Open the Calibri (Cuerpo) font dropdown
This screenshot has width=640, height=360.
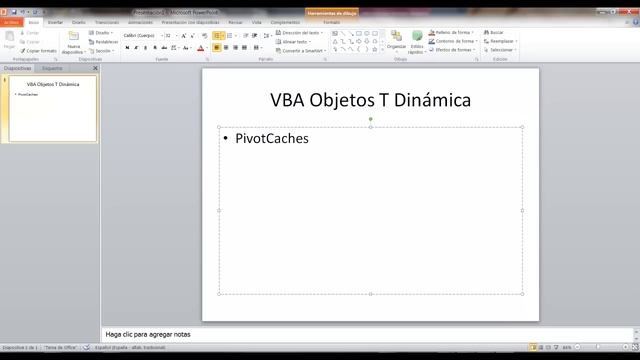tap(162, 36)
